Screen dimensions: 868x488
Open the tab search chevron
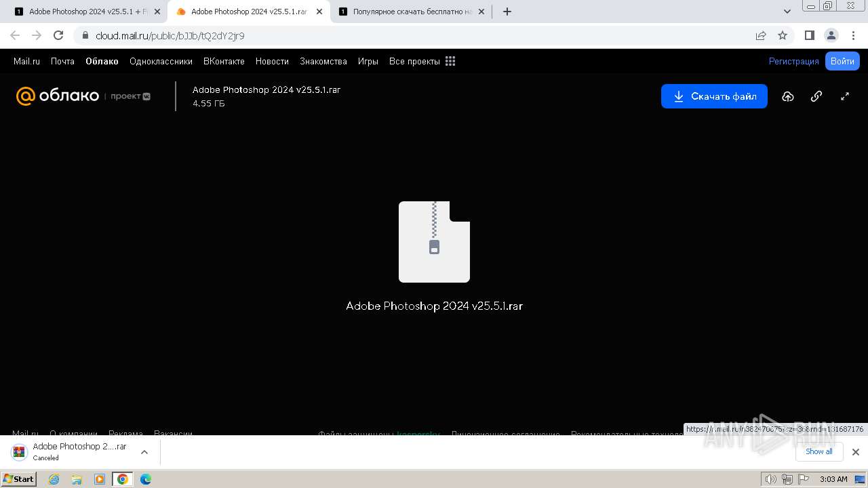[x=787, y=12]
